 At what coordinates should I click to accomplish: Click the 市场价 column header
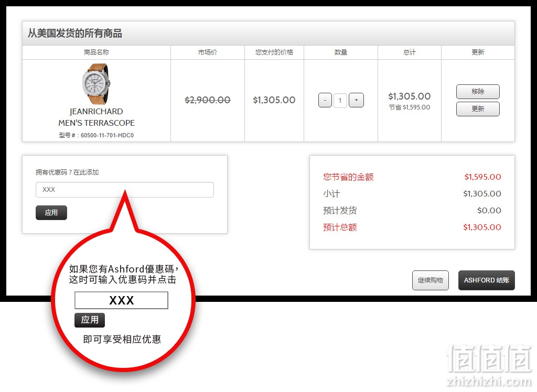click(208, 52)
